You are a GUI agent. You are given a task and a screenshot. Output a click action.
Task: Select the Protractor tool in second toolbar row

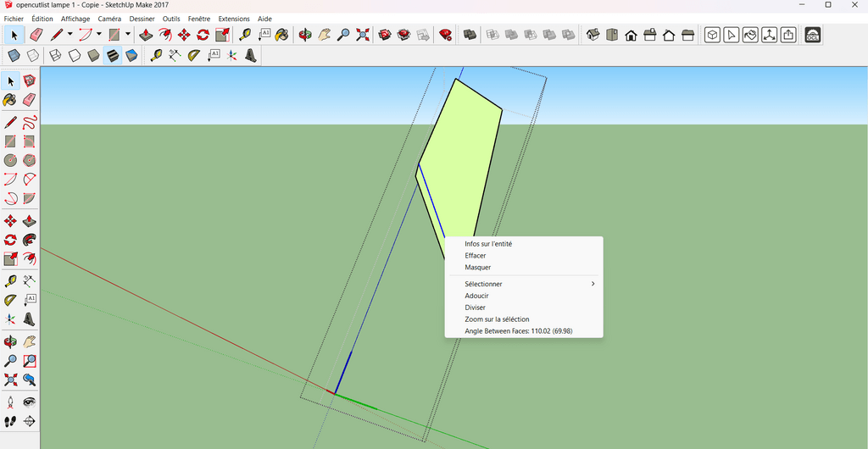click(193, 56)
